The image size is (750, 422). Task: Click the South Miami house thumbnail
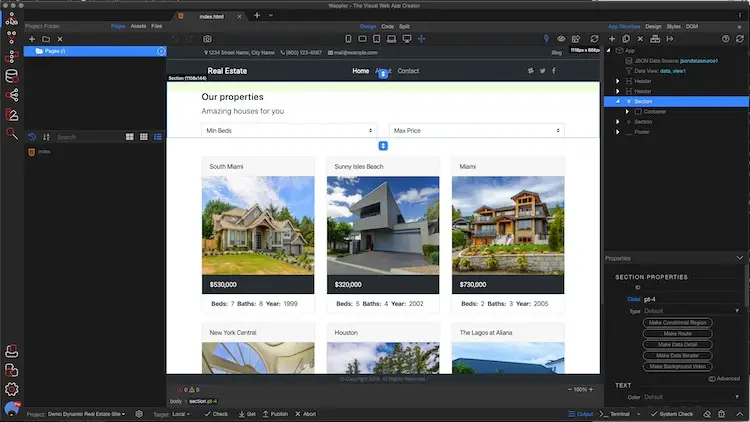tap(258, 225)
